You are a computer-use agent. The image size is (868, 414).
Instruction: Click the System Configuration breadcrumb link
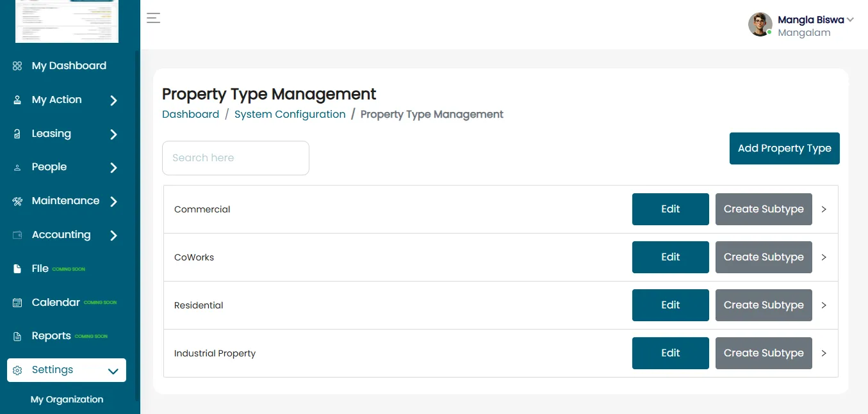[290, 115]
